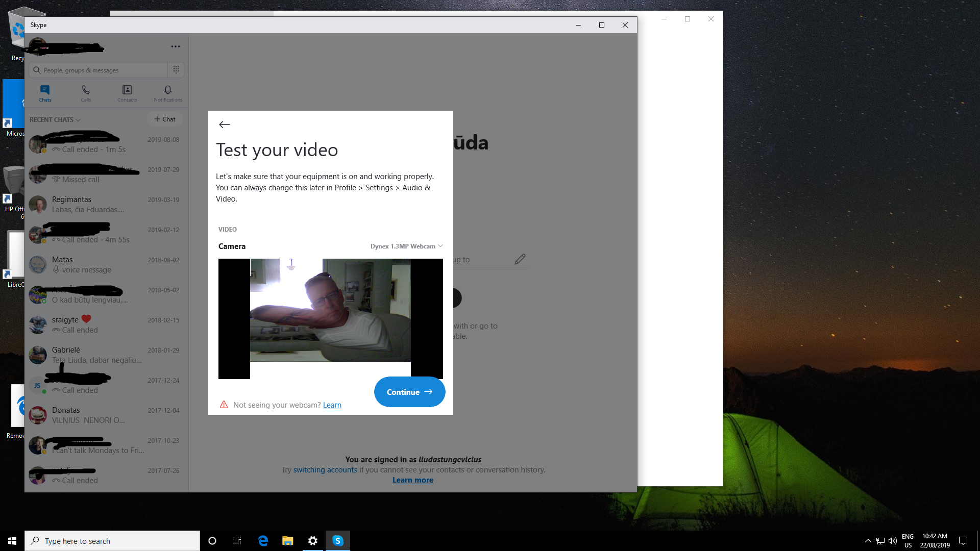
Task: Click Regimantas profile avatar
Action: (38, 205)
